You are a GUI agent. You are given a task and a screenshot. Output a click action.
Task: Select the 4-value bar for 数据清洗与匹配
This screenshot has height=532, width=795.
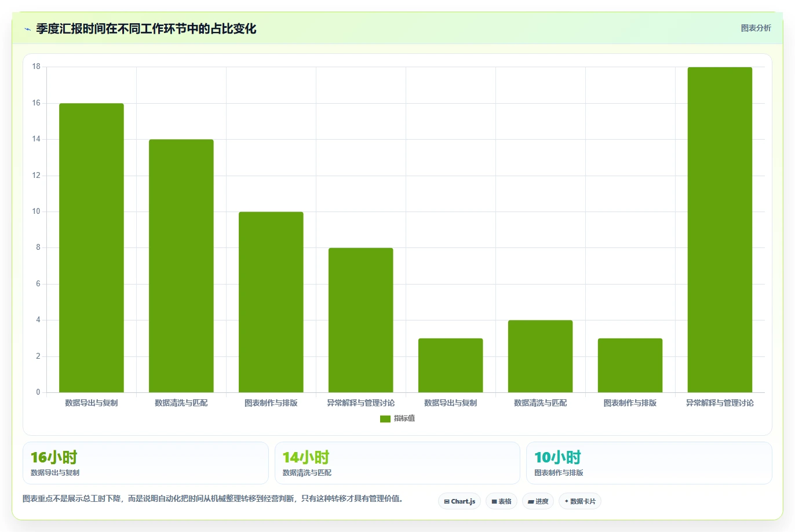pos(541,356)
